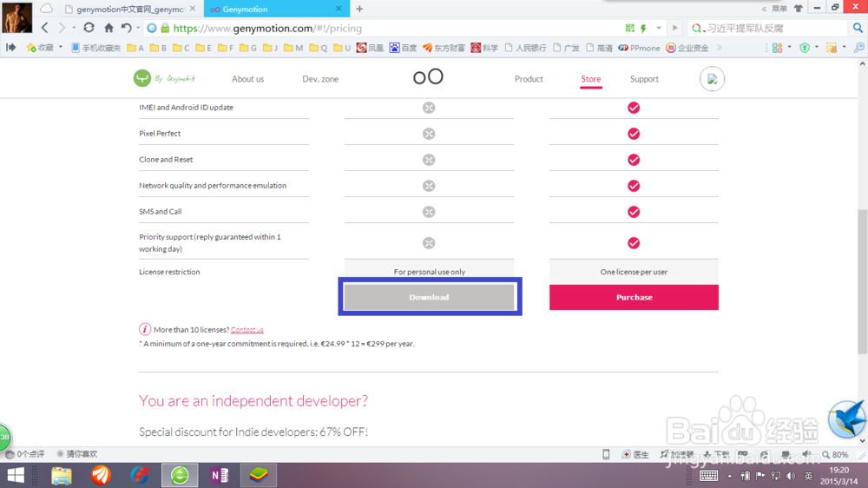Click 'One license per user' text
The height and width of the screenshot is (488, 868).
coord(634,272)
